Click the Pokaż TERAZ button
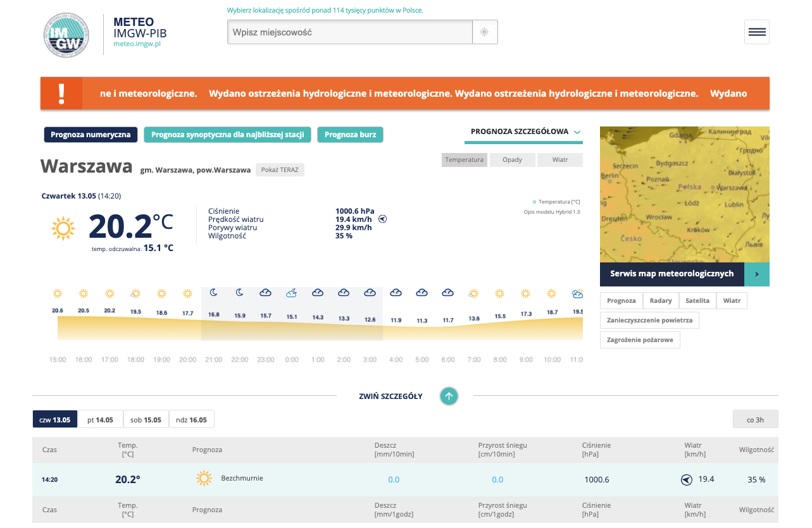812x528 pixels. point(280,170)
